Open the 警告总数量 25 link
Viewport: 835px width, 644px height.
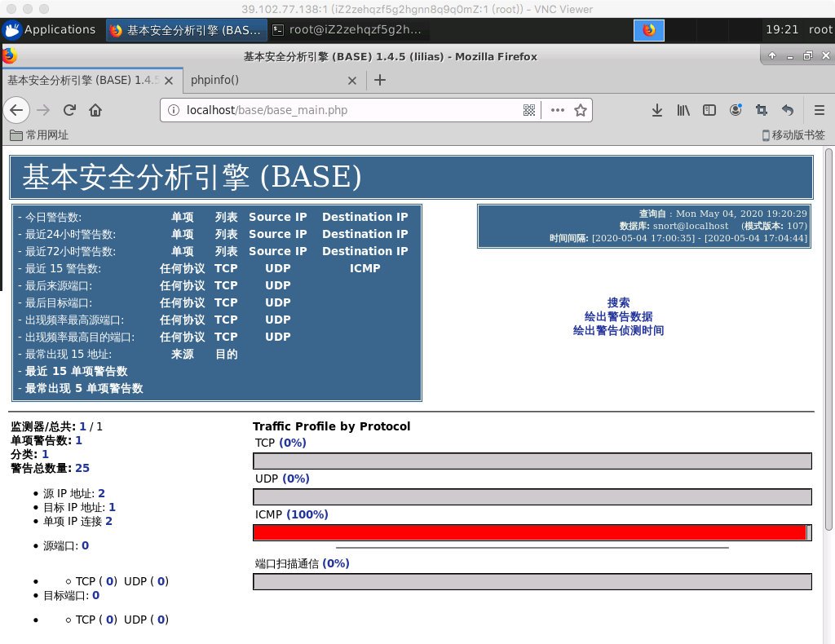pyautogui.click(x=82, y=469)
